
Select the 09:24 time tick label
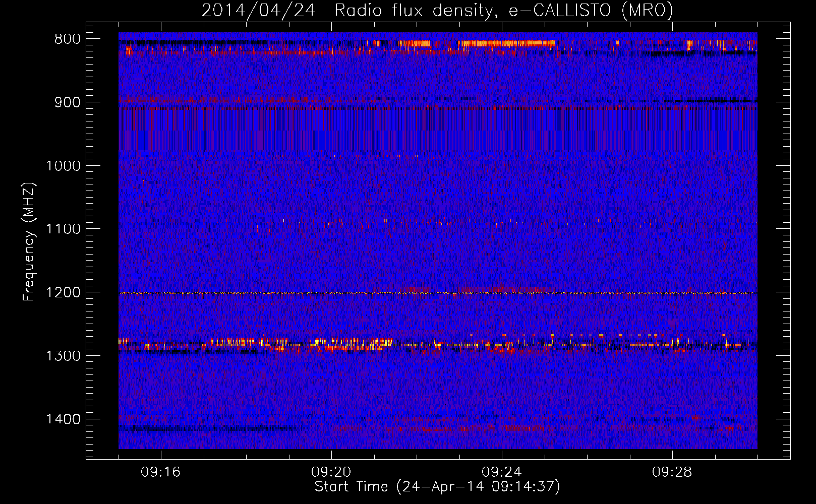click(502, 472)
